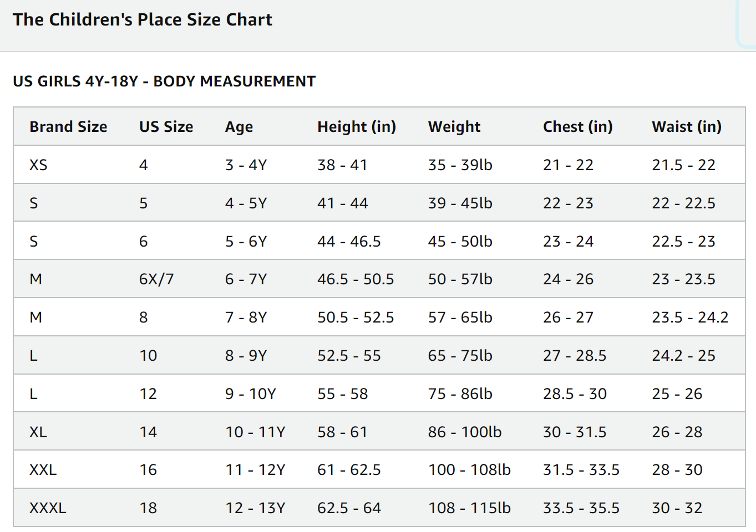Click the Height (in) column header
Screen dimensions: 756x532
click(357, 127)
